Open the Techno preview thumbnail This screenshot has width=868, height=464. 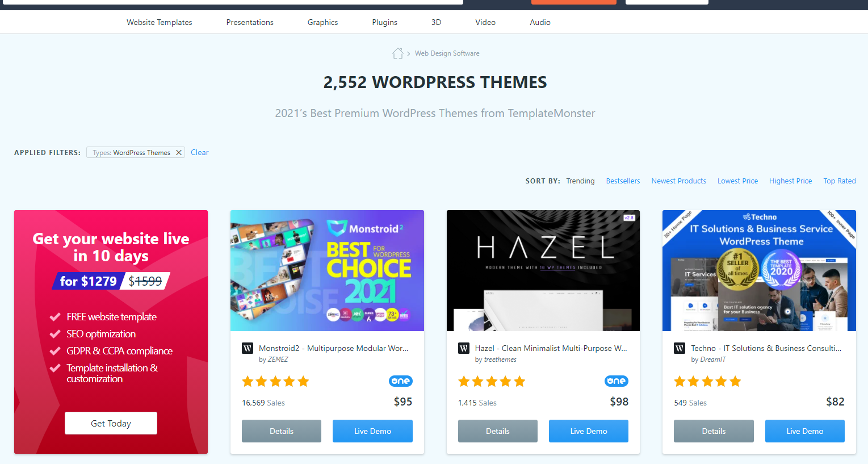point(759,270)
